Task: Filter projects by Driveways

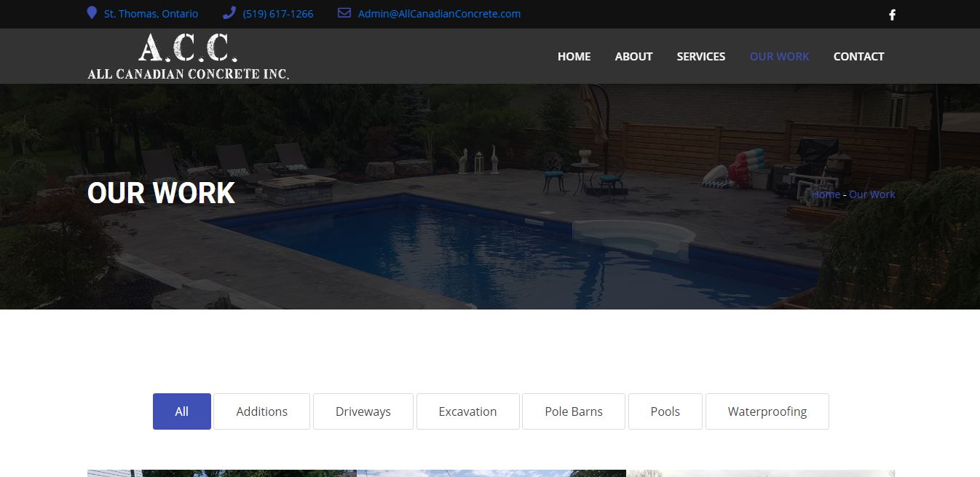Action: pos(363,411)
